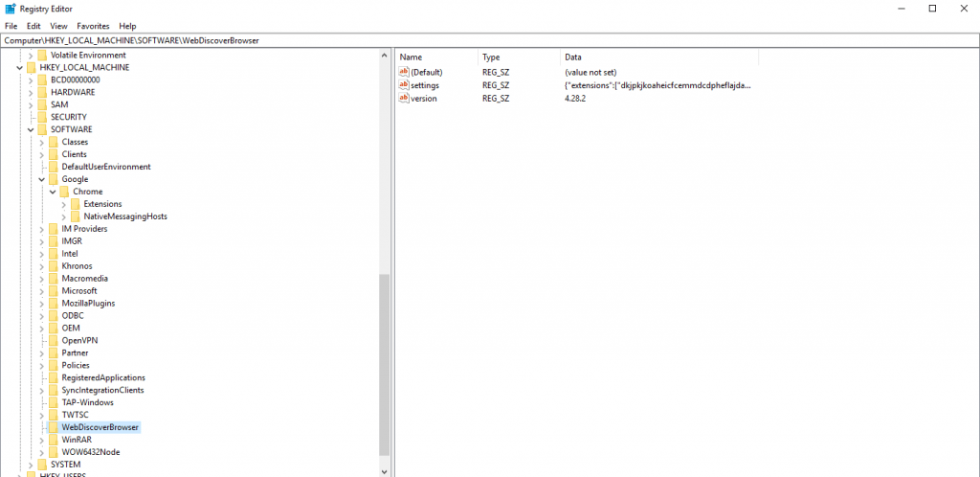Select the (Default) registry value
Image resolution: width=980 pixels, height=477 pixels.
(426, 72)
